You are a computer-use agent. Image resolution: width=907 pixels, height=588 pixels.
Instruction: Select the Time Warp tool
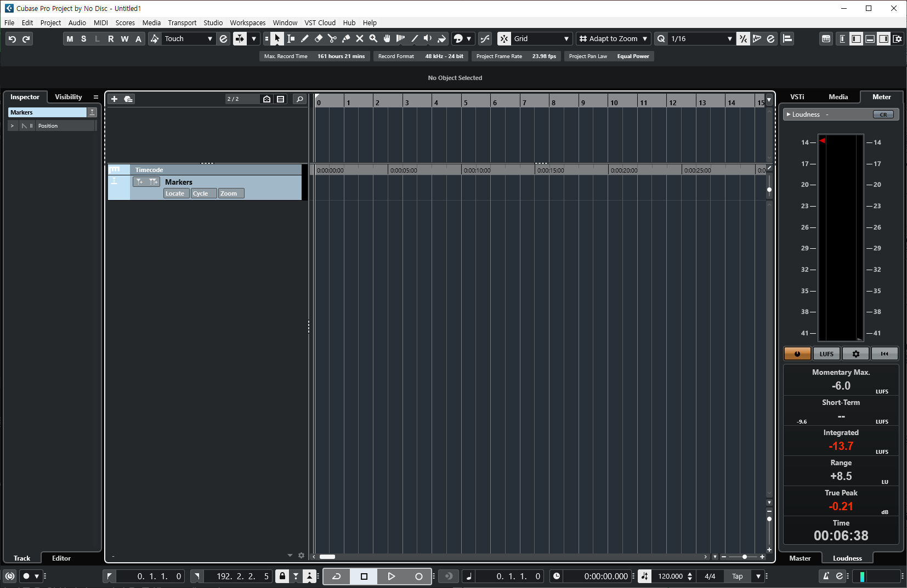401,39
